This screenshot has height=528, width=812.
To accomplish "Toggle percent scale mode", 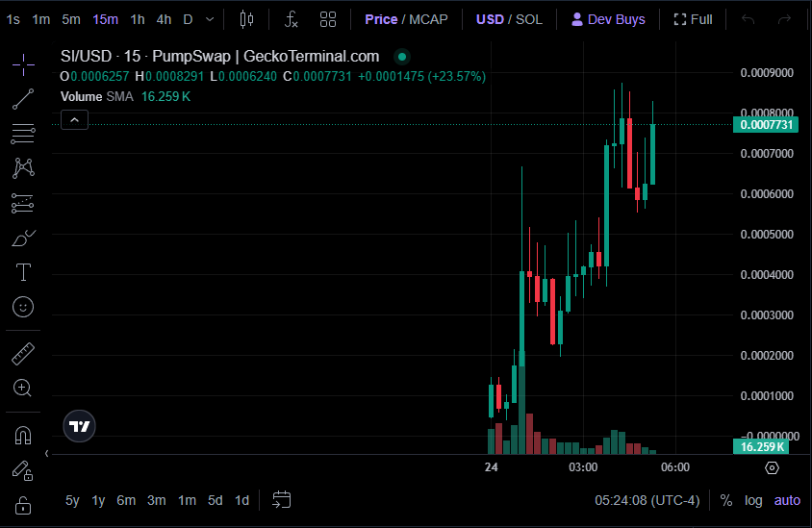I will coord(726,500).
